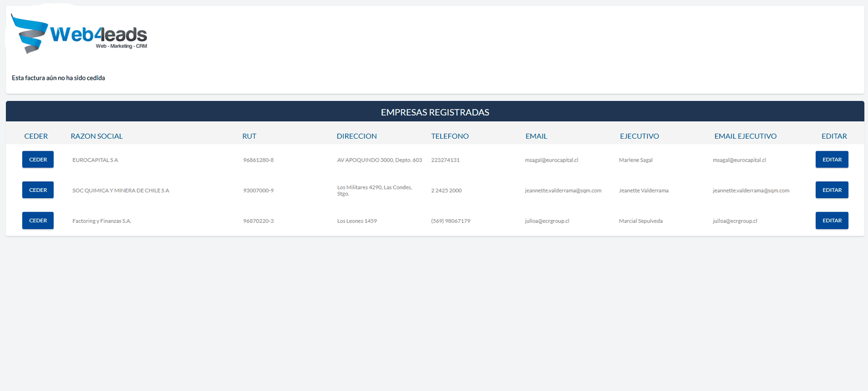Click julloa@ecrgroup.cl in EMAIL column
The width and height of the screenshot is (868, 391).
coord(547,221)
